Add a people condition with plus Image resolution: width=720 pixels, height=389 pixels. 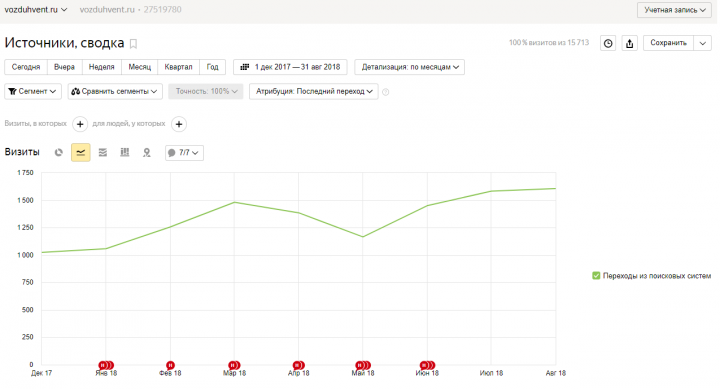179,124
